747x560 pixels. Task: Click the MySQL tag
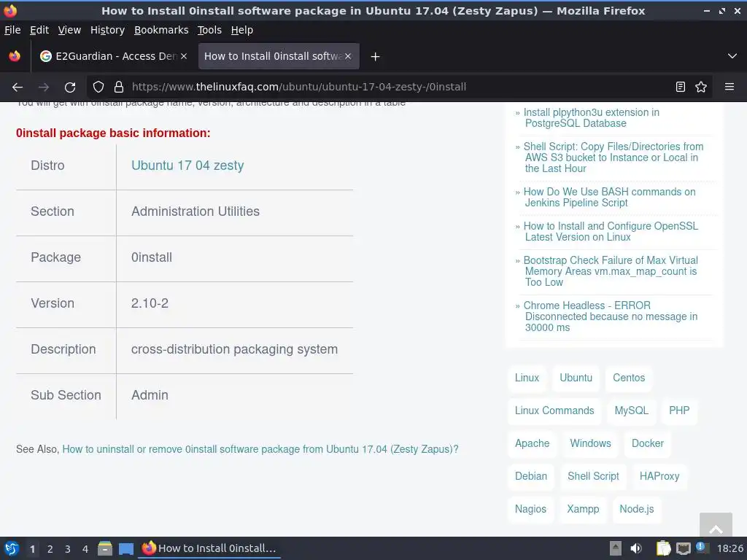point(632,411)
